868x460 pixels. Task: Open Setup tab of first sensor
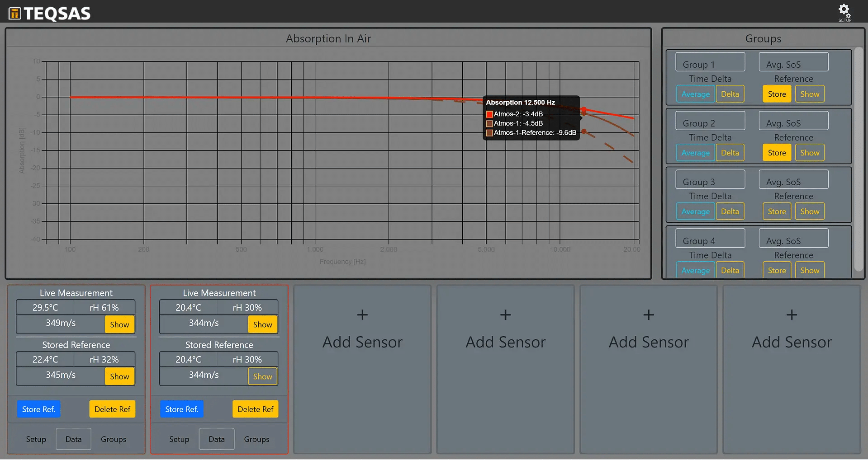click(x=36, y=439)
